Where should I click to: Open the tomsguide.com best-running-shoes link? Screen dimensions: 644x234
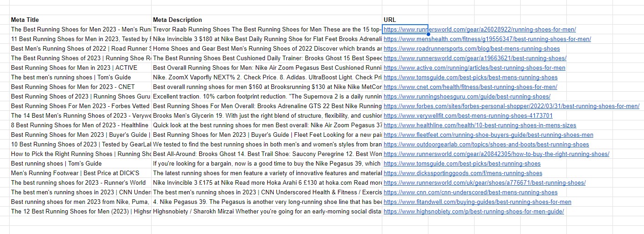coord(462,164)
